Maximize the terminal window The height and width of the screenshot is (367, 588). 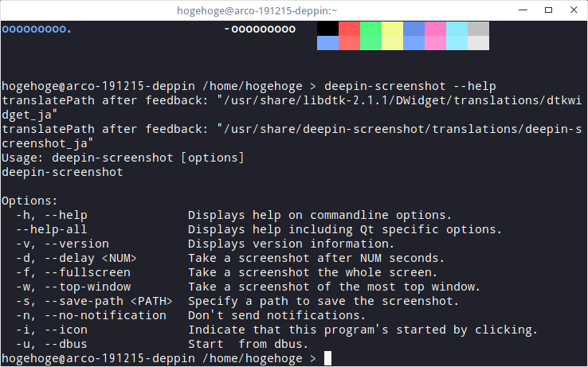pos(548,10)
